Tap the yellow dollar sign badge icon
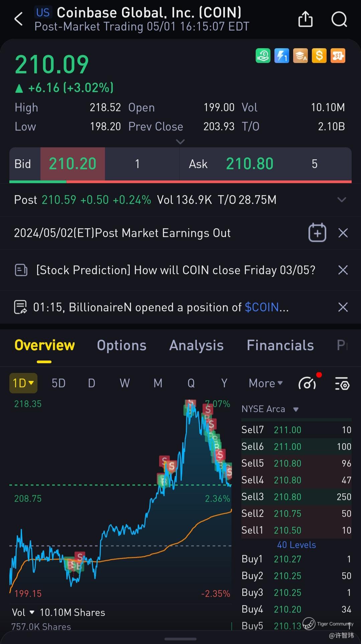The width and height of the screenshot is (361, 644). [319, 56]
